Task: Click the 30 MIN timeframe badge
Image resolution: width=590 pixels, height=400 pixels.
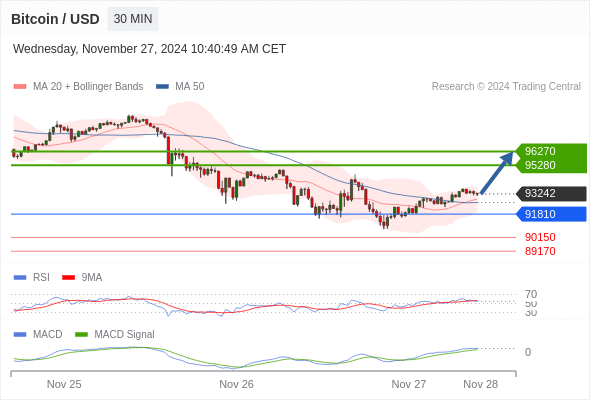Action: (x=133, y=19)
